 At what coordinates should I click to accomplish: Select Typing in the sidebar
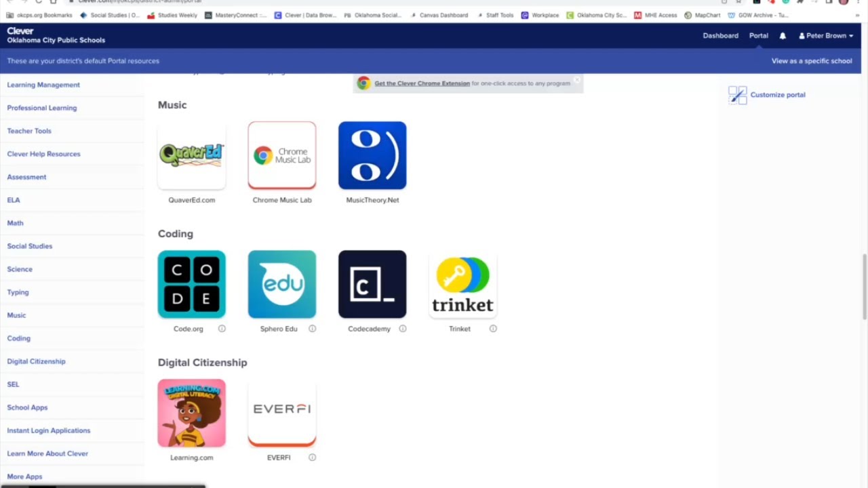point(18,292)
